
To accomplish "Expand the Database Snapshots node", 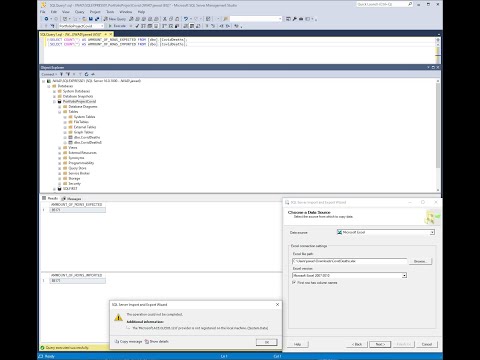I will tap(54, 96).
